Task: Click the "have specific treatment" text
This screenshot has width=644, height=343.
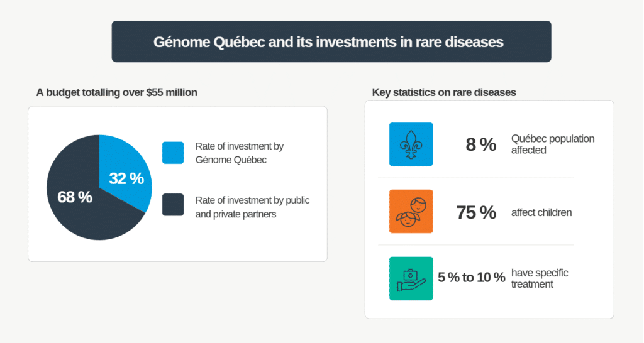Action: click(x=539, y=278)
